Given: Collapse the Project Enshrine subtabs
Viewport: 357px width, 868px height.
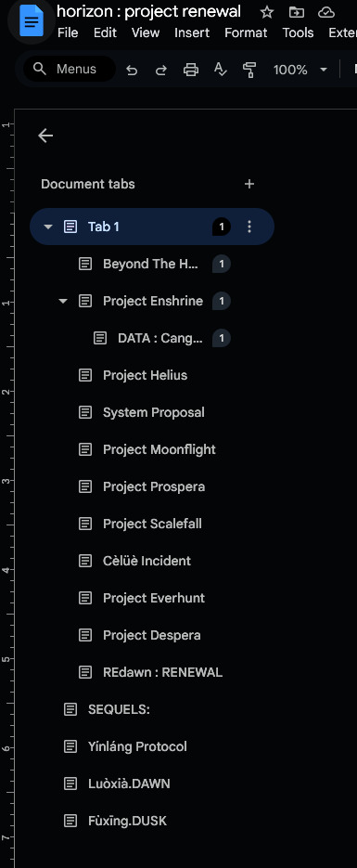Looking at the screenshot, I should 63,301.
